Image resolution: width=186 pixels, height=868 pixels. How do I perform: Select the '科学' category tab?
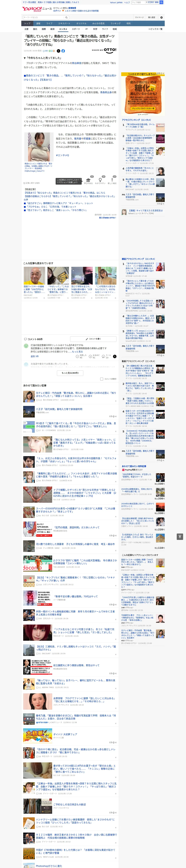(95, 29)
